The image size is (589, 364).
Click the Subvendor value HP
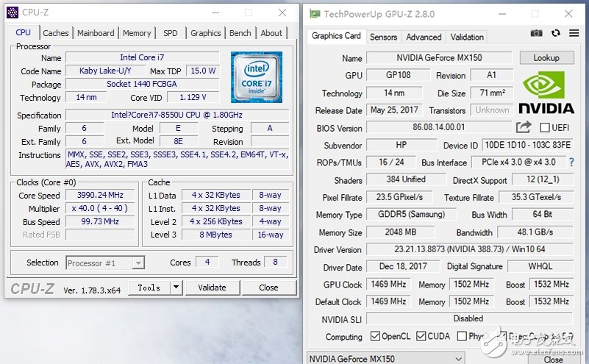tap(401, 145)
